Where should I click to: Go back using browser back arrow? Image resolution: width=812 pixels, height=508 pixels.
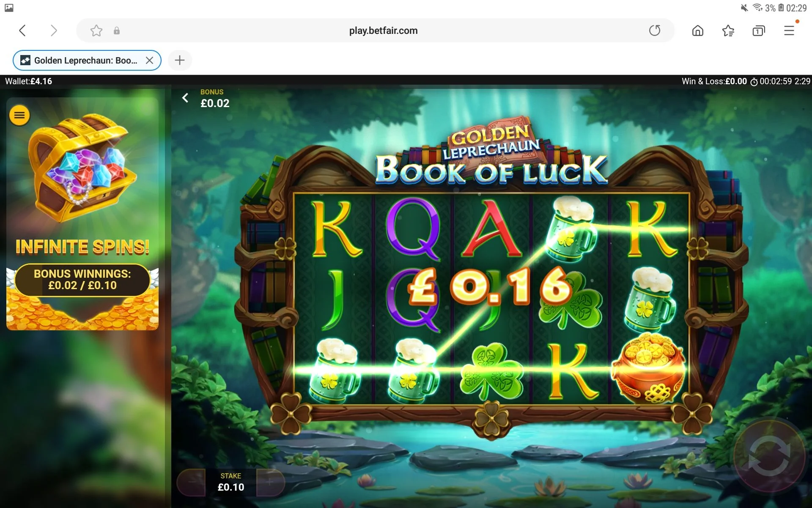point(23,30)
